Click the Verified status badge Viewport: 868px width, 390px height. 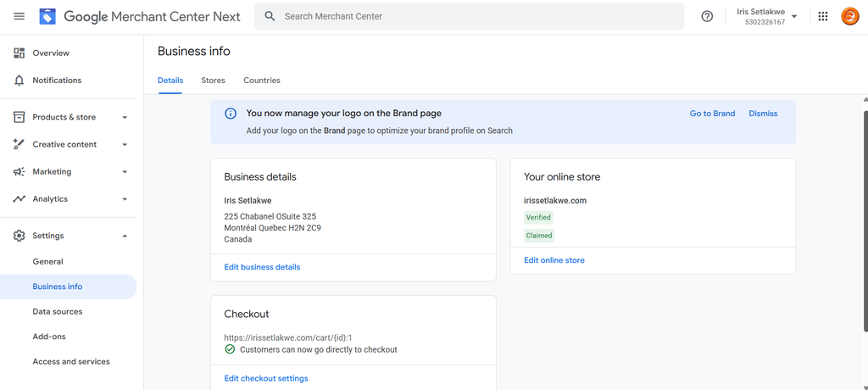tap(538, 217)
